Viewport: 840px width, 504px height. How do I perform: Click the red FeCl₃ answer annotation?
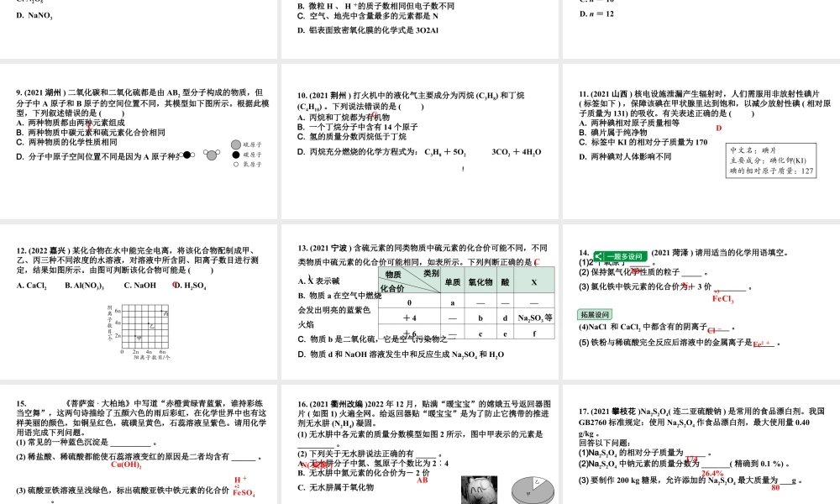723,298
